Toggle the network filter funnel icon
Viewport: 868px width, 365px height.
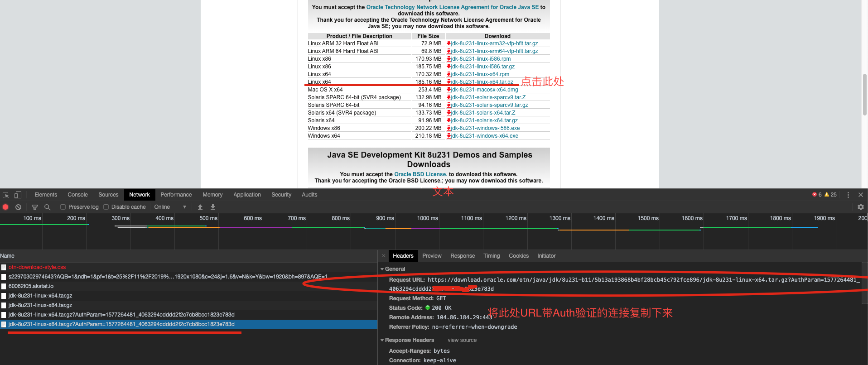click(x=34, y=207)
